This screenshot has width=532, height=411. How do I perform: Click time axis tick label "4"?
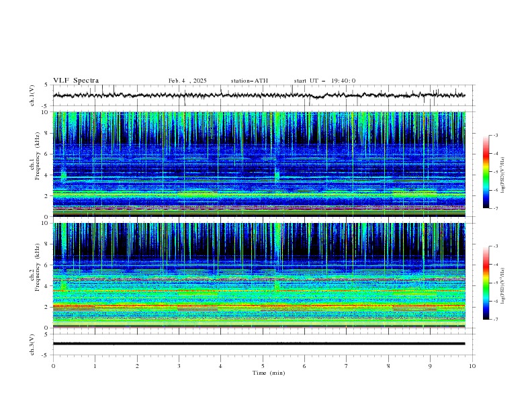[220, 366]
